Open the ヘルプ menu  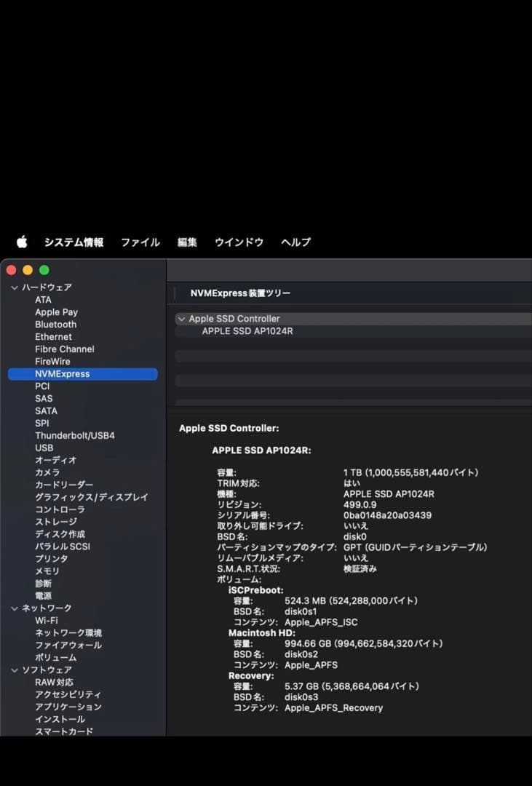coord(295,242)
